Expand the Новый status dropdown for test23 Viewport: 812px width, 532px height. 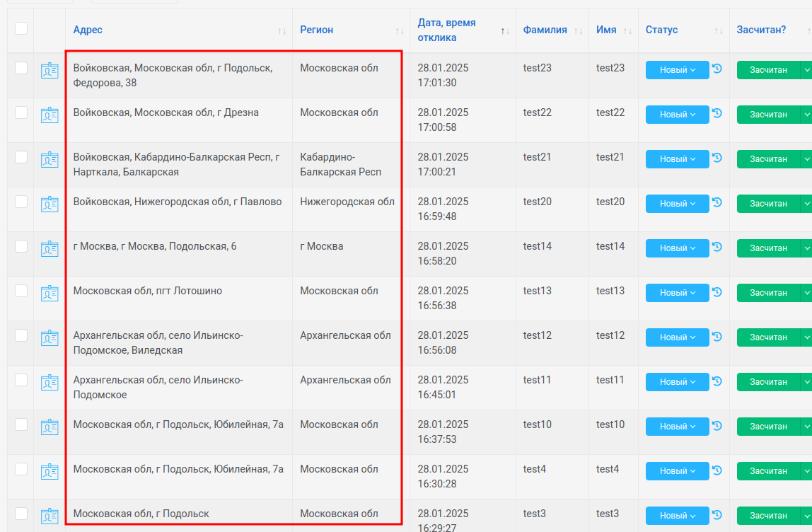point(677,70)
